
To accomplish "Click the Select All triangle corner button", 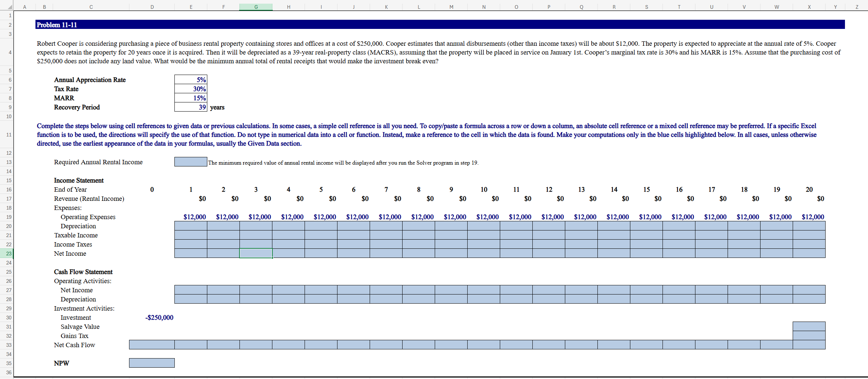I will click(x=10, y=7).
